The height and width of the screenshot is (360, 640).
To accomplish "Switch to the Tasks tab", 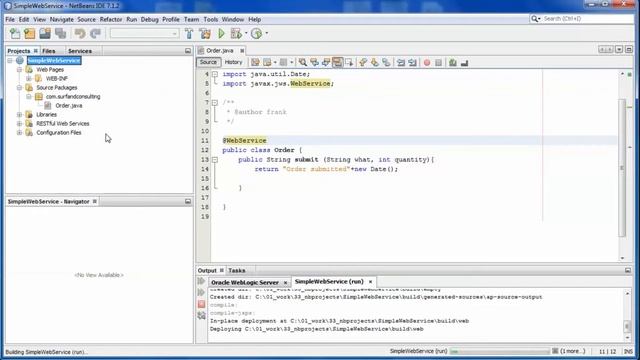I will tap(237, 270).
